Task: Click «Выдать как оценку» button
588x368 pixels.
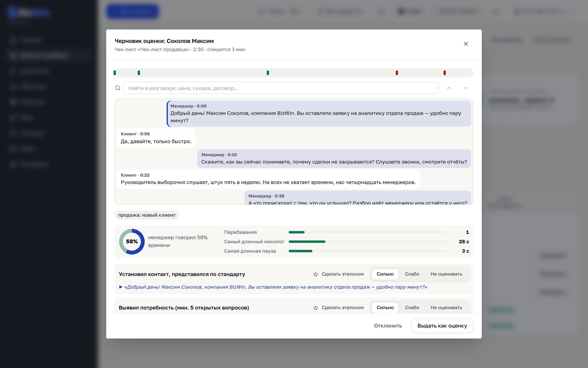Action: point(442,326)
